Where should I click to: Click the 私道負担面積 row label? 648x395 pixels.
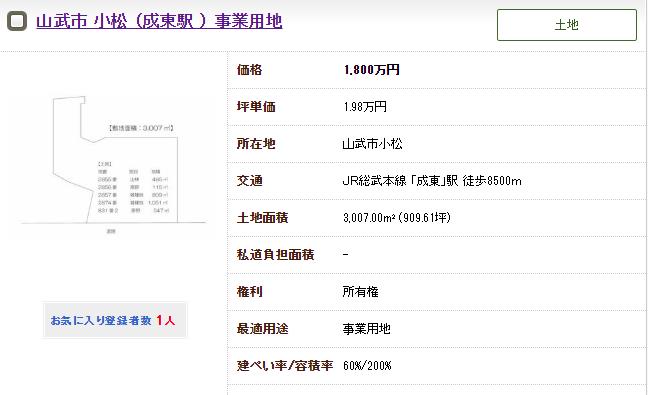(x=275, y=255)
